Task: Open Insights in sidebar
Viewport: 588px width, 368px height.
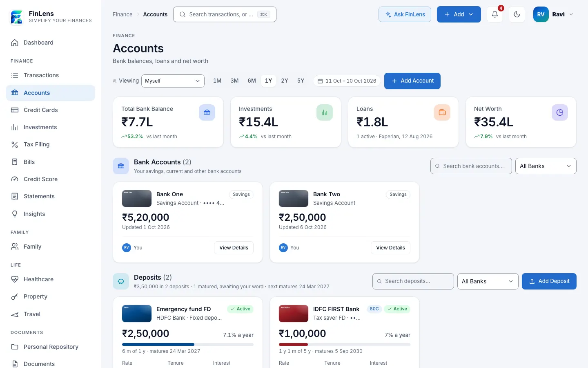Action: (x=51, y=214)
